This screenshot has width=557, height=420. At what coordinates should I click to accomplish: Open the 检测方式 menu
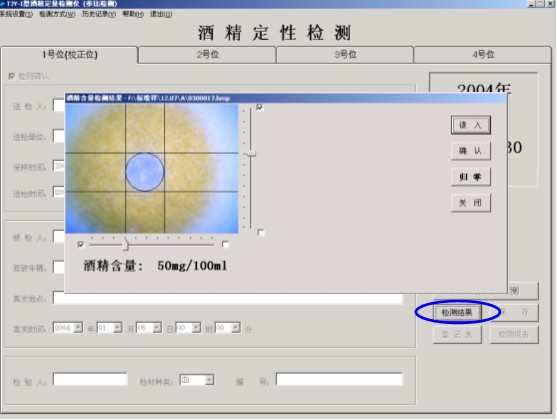coord(57,14)
